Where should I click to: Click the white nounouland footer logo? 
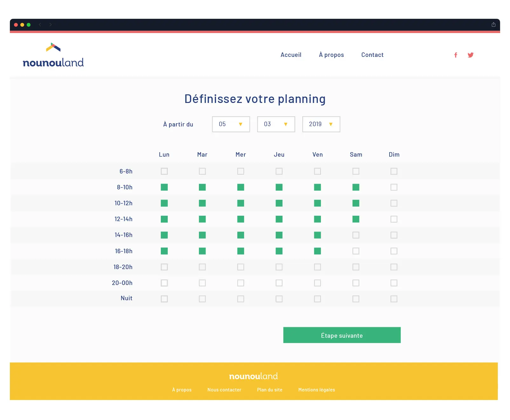click(x=253, y=376)
